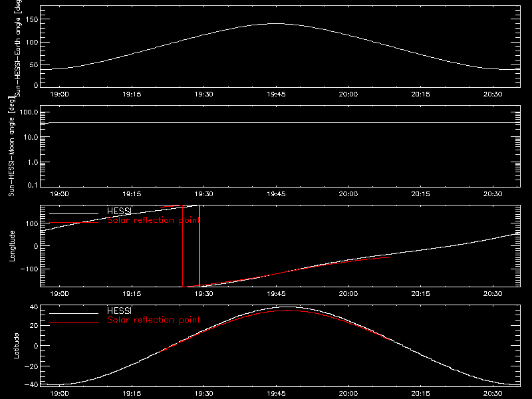This screenshot has height=399, width=532.
Task: Select "HESSI" legend text in the Latitude plot
Action: click(119, 311)
